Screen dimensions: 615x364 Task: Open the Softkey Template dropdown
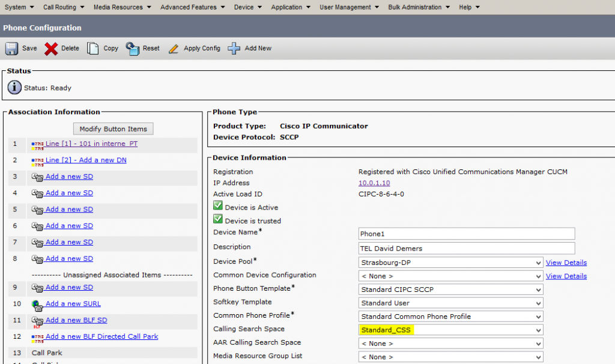point(450,303)
